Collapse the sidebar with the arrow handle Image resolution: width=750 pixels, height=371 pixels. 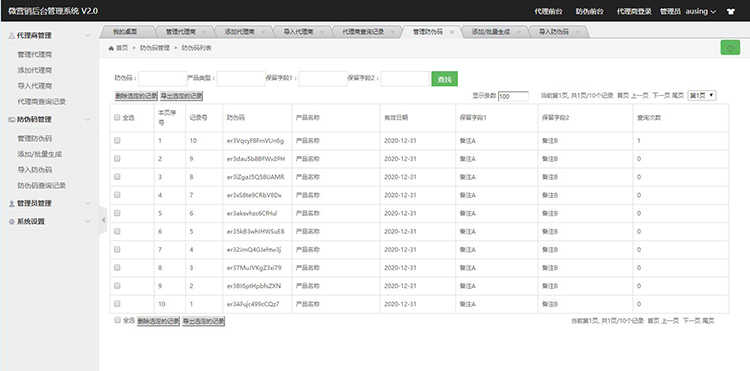point(103,220)
